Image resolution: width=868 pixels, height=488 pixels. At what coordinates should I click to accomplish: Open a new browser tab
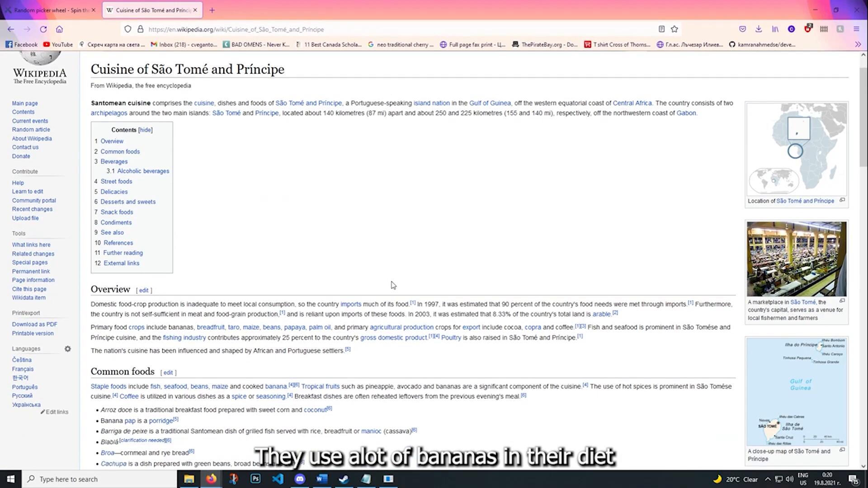pos(212,10)
